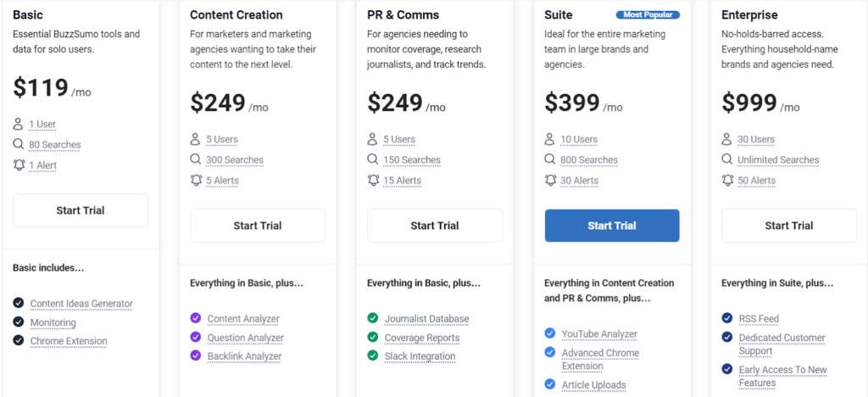Open the Chrome Extension feature link
The width and height of the screenshot is (868, 397).
(x=69, y=341)
